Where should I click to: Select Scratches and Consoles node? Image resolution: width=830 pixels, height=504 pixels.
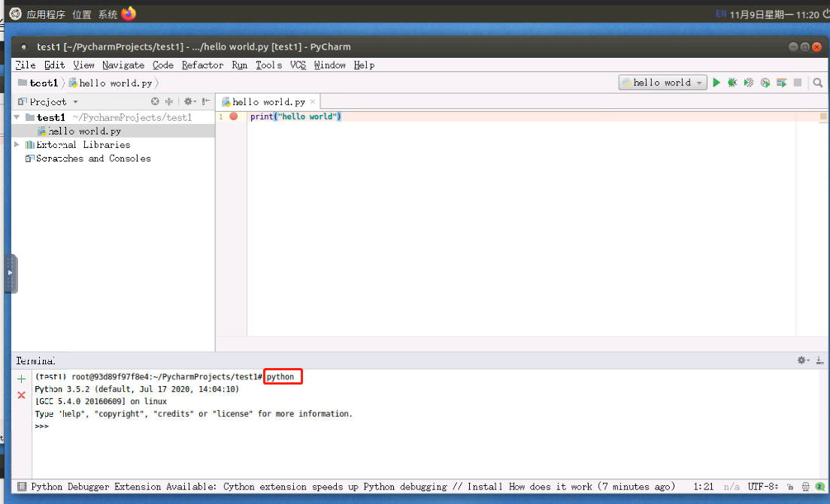(93, 158)
